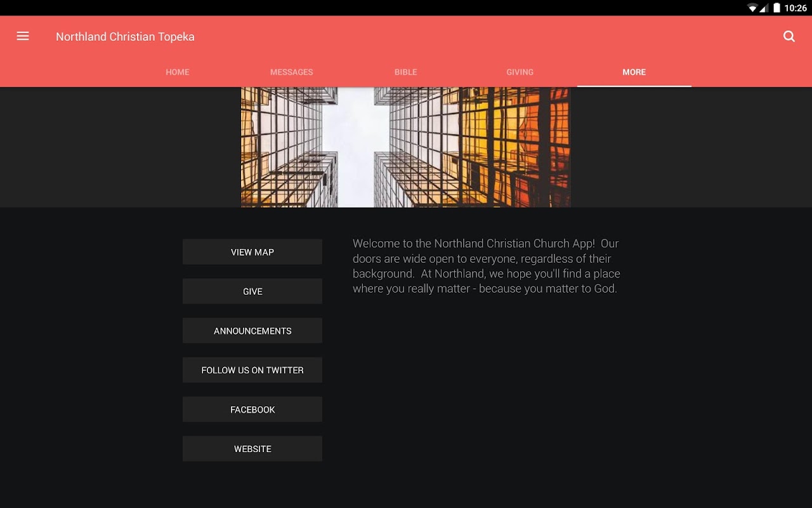The image size is (812, 508).
Task: Open the Facebook button
Action: point(252,410)
